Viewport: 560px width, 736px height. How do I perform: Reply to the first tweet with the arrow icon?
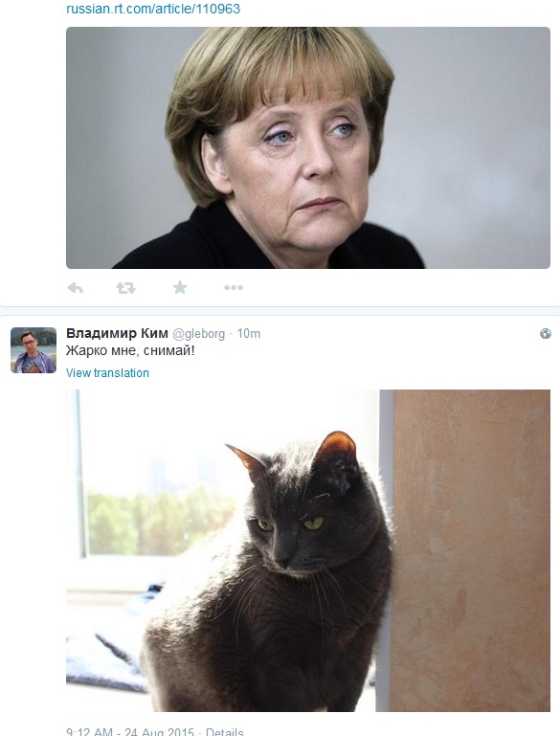point(75,288)
